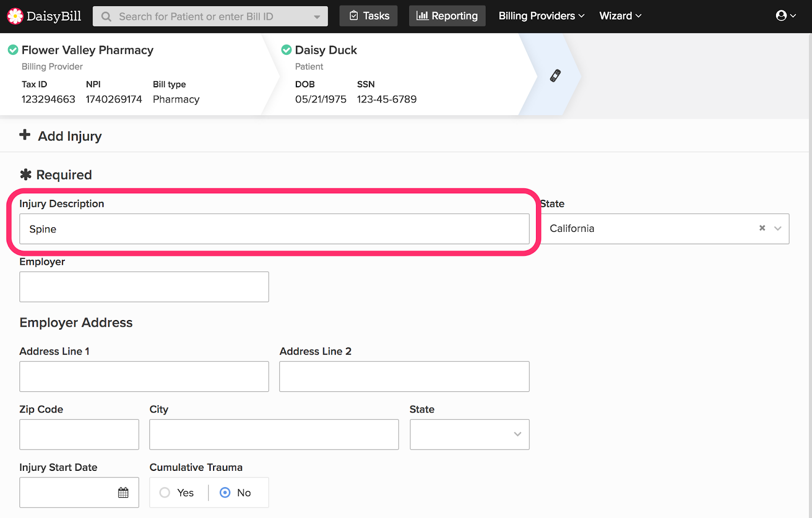Open the user account menu icon
Image resolution: width=812 pixels, height=518 pixels.
786,16
